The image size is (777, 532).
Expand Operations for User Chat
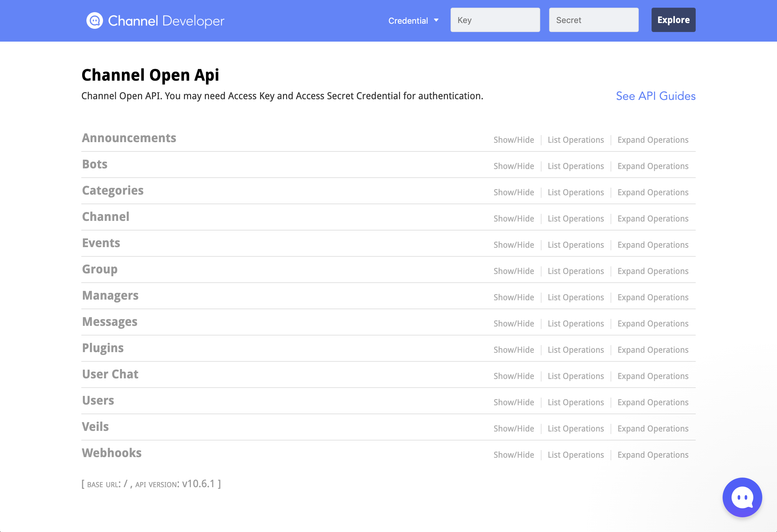coord(653,376)
